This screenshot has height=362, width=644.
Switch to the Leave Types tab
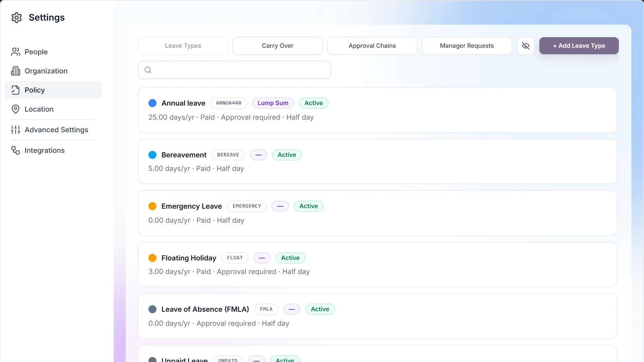click(183, 46)
